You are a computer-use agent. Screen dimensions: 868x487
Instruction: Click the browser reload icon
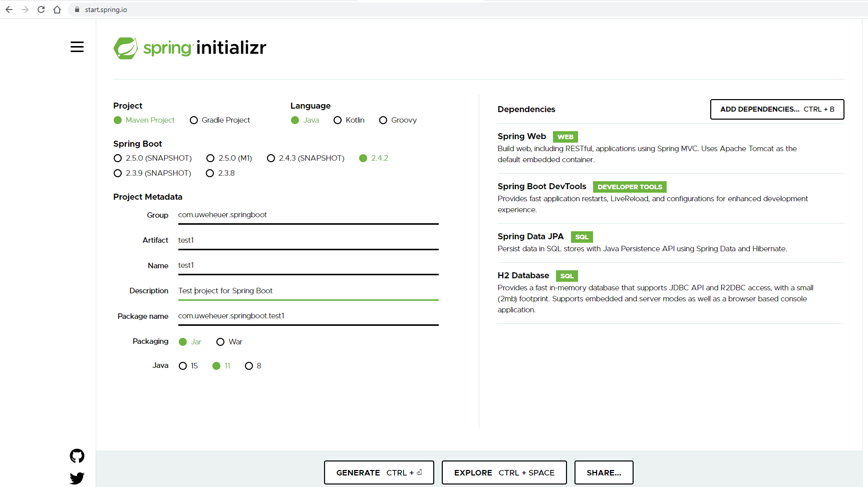41,10
